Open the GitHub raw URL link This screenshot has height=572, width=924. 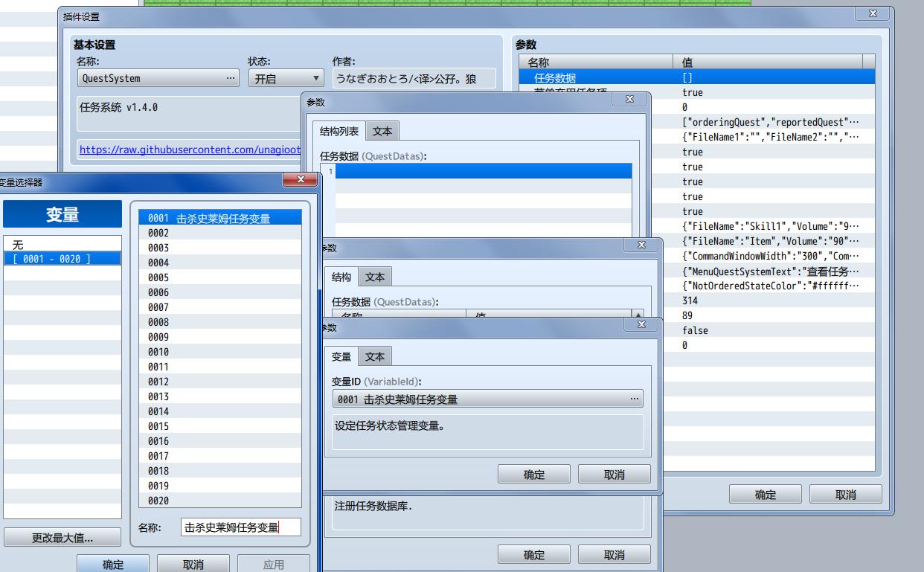coord(190,150)
